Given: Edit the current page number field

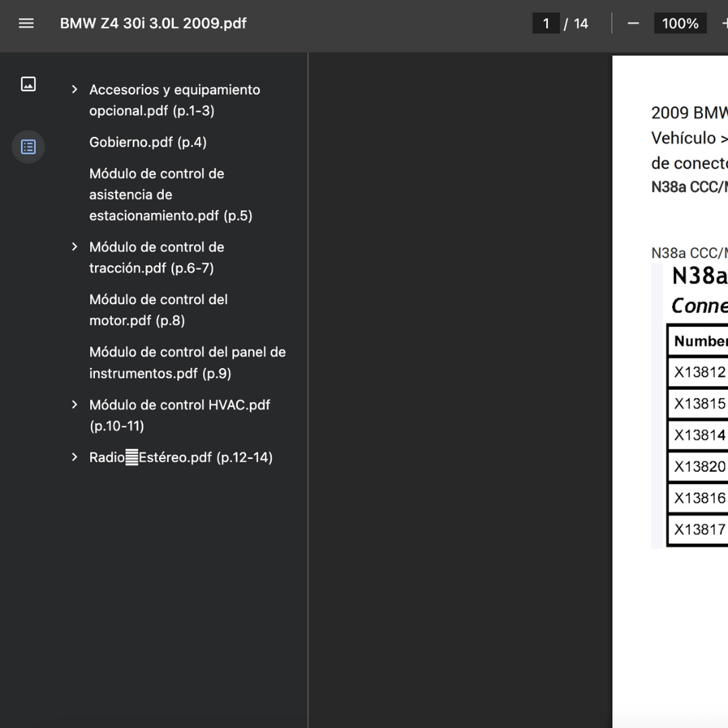Looking at the screenshot, I should [546, 23].
